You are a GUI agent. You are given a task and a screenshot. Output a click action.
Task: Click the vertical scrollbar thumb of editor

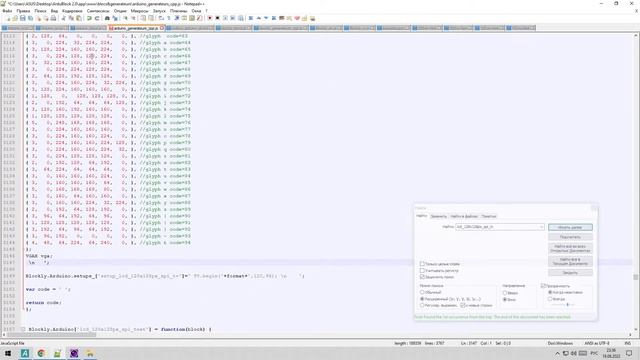(x=636, y=277)
